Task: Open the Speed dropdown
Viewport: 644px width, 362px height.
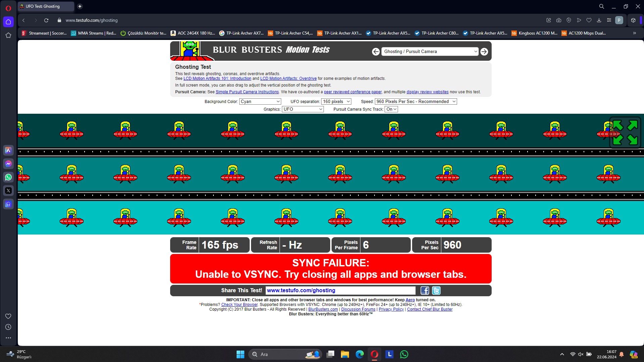Action: pos(416,102)
